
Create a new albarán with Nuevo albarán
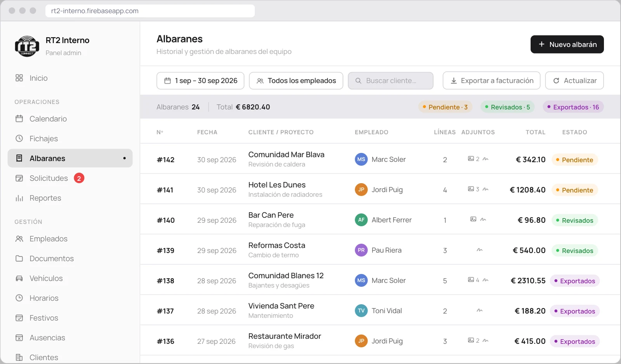pos(567,44)
